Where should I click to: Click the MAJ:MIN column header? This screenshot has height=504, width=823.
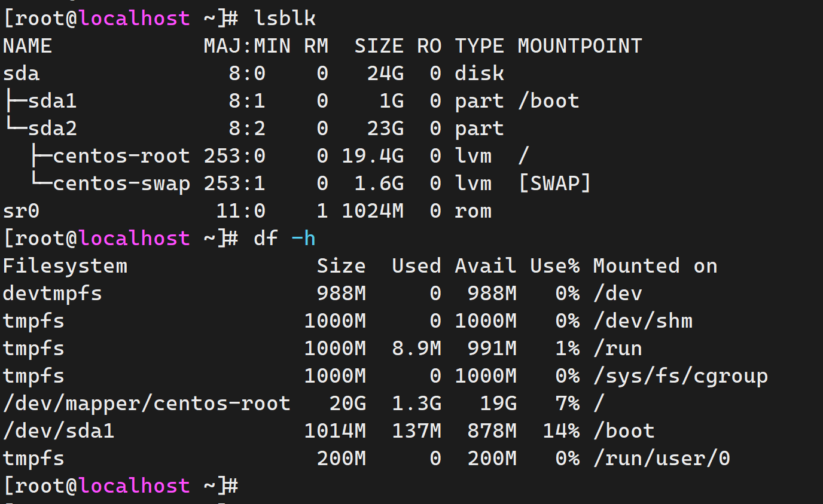[247, 46]
